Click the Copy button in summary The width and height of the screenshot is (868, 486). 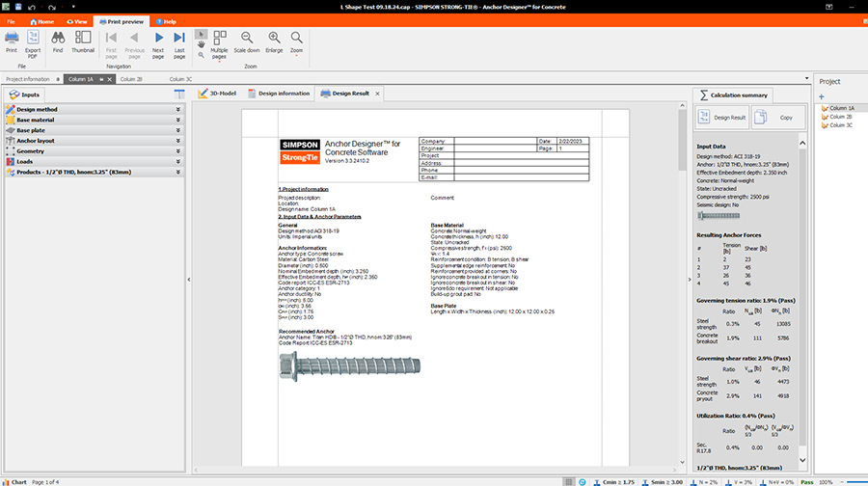pyautogui.click(x=778, y=118)
